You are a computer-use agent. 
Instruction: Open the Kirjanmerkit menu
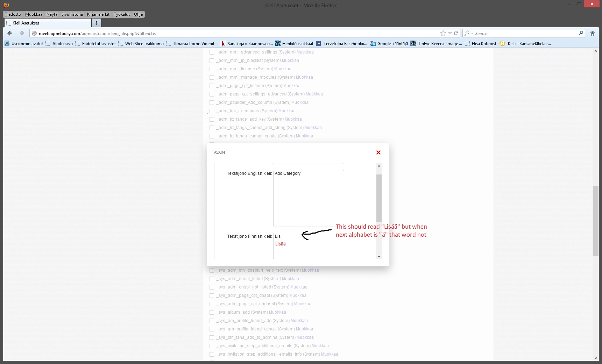[x=98, y=14]
